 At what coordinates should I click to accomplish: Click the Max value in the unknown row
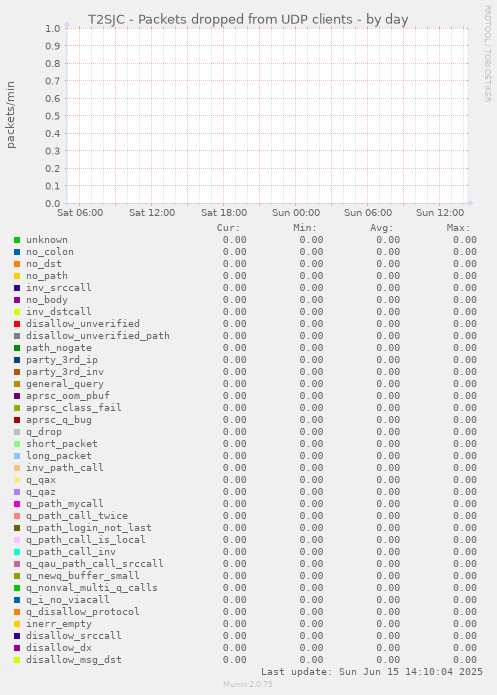(x=465, y=240)
